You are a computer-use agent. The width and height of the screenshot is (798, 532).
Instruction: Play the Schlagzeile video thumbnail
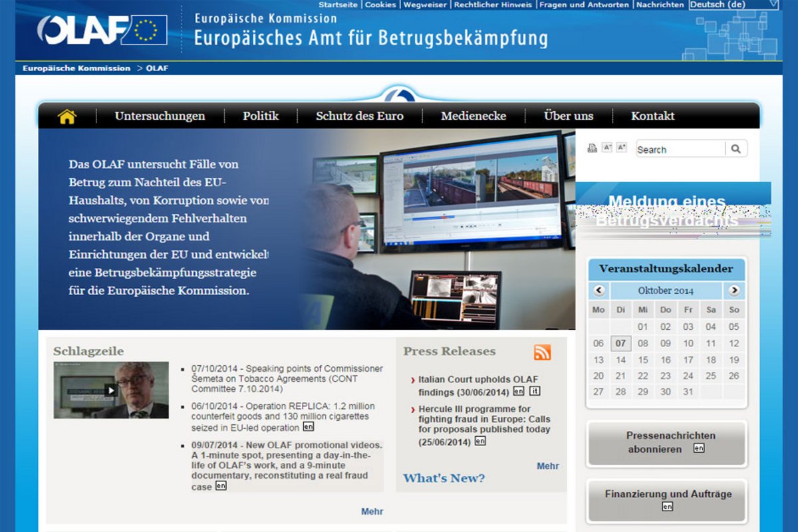coord(111,390)
